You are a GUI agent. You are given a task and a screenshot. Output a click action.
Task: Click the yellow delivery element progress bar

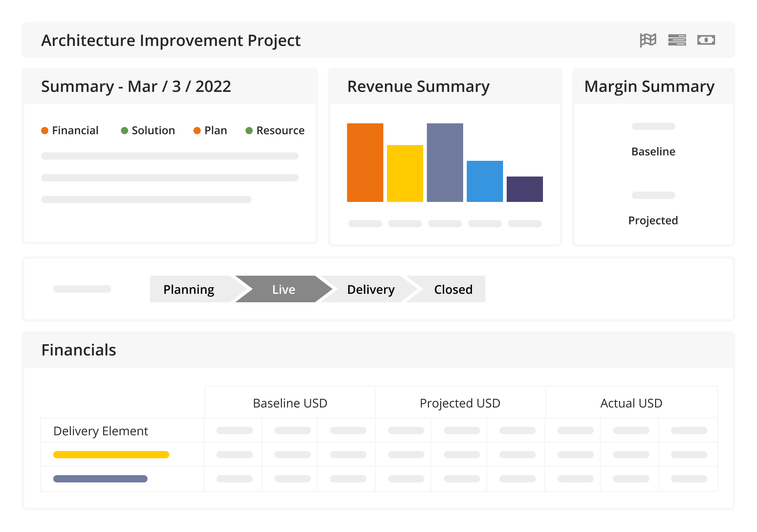pyautogui.click(x=111, y=454)
